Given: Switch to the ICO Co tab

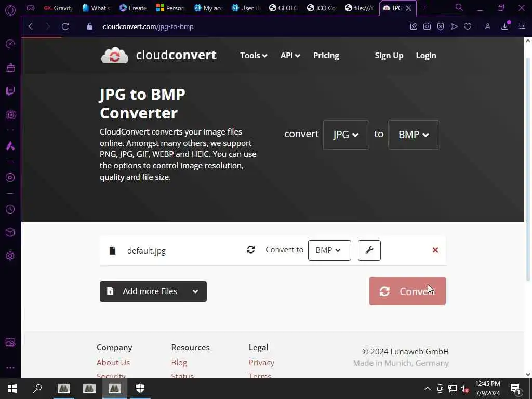Looking at the screenshot, I should click(x=321, y=8).
